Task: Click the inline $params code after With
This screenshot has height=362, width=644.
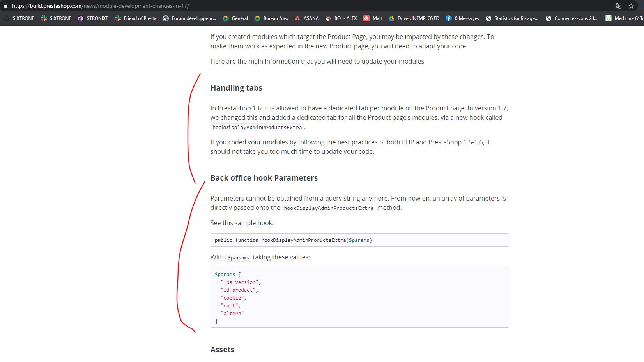Action: (x=238, y=257)
